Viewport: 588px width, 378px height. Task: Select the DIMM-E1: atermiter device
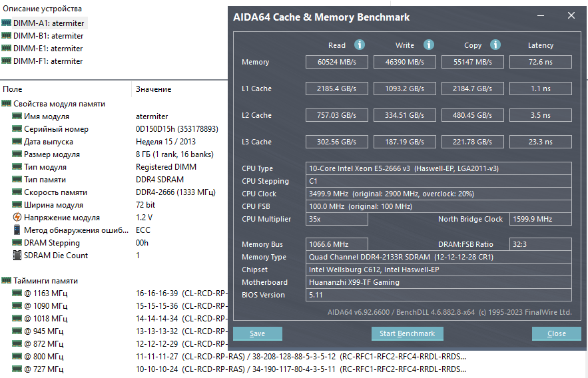(48, 49)
